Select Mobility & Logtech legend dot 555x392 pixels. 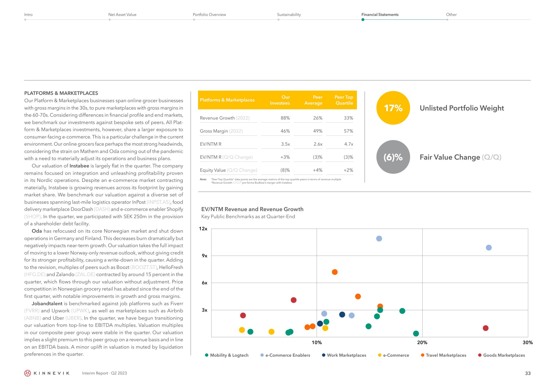(x=207, y=355)
